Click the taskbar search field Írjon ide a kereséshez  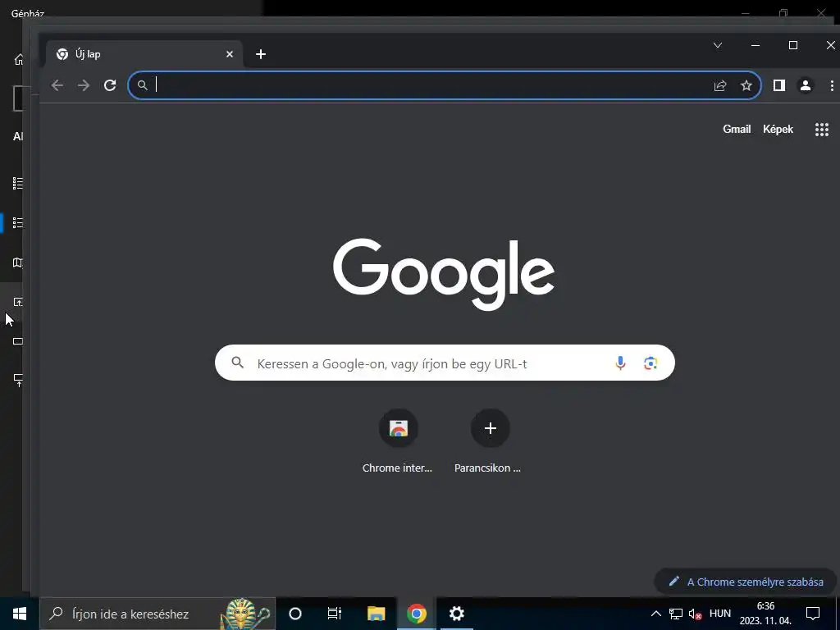pos(157,614)
